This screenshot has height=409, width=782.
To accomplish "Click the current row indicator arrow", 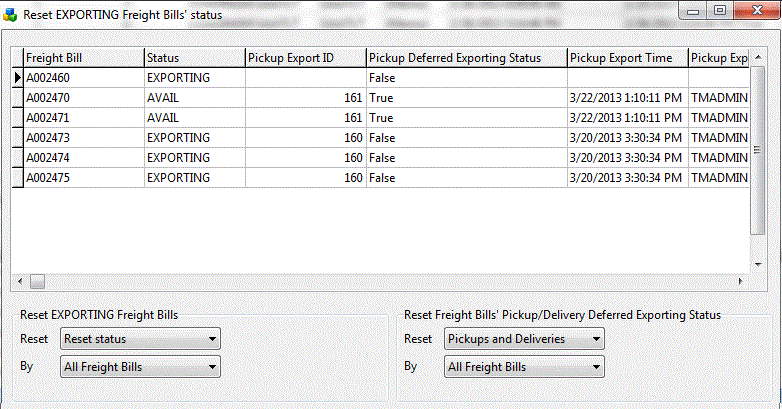I will (17, 77).
